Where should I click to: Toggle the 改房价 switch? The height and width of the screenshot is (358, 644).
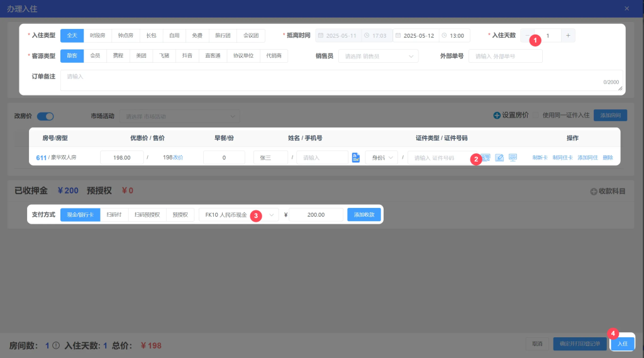[45, 116]
